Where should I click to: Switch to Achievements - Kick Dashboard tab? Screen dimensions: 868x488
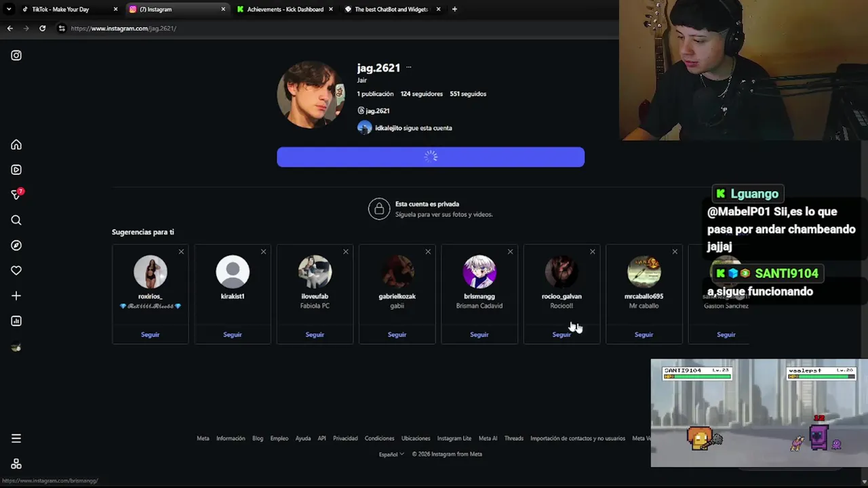click(x=285, y=9)
